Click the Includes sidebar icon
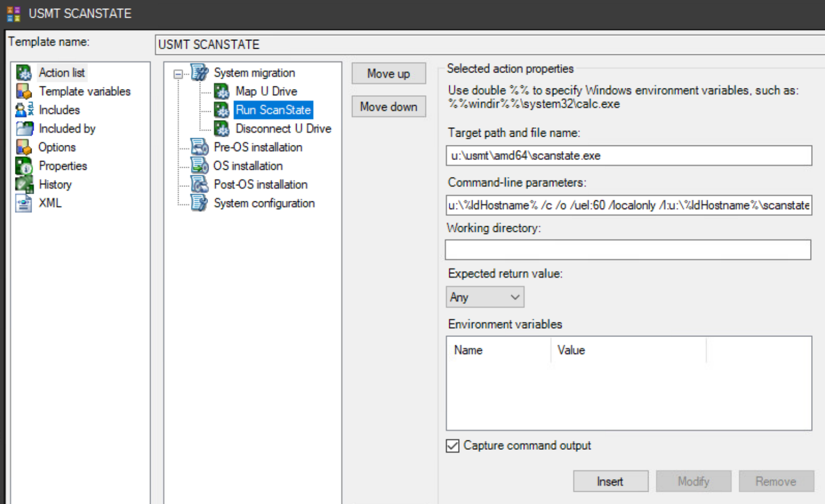This screenshot has width=825, height=504. 24,110
